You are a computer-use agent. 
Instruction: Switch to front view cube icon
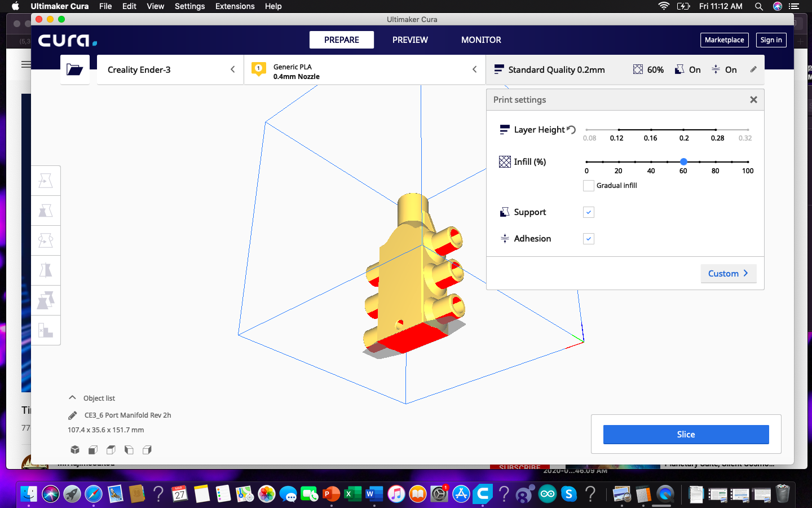pos(93,450)
